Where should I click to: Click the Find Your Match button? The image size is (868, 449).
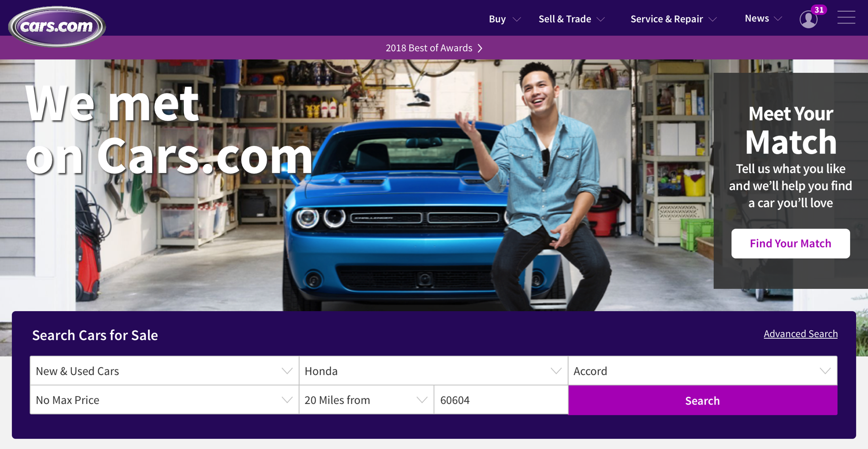pyautogui.click(x=790, y=243)
